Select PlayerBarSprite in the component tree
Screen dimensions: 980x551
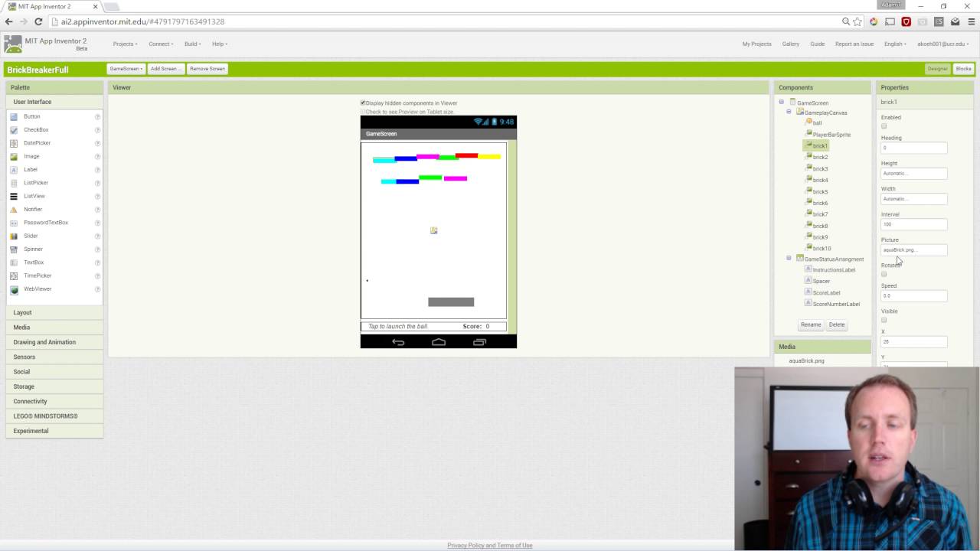point(831,134)
